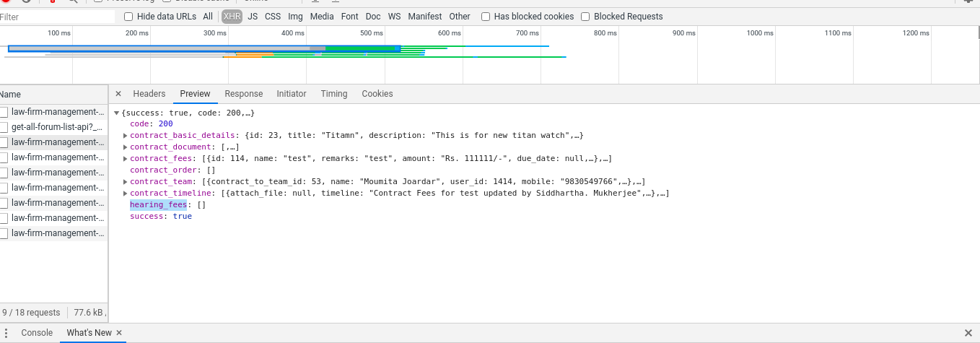Filter requests by JS type

(253, 17)
